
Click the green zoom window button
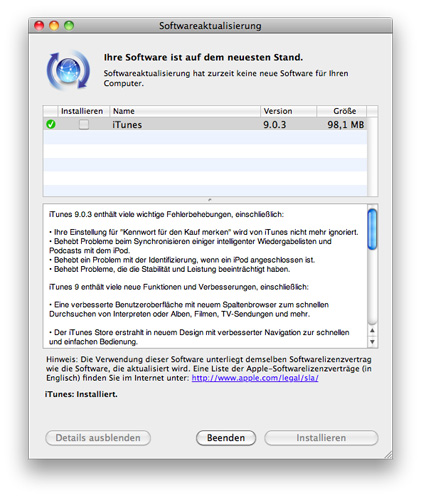pos(69,26)
